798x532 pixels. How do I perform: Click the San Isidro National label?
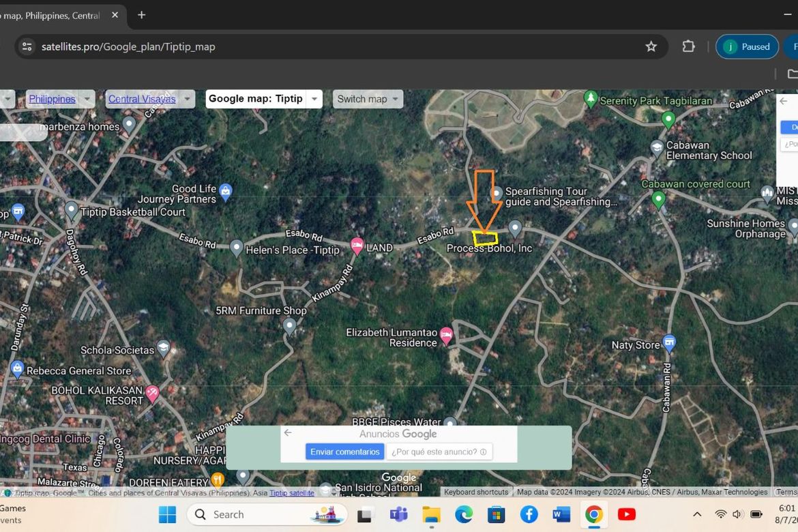(x=379, y=488)
